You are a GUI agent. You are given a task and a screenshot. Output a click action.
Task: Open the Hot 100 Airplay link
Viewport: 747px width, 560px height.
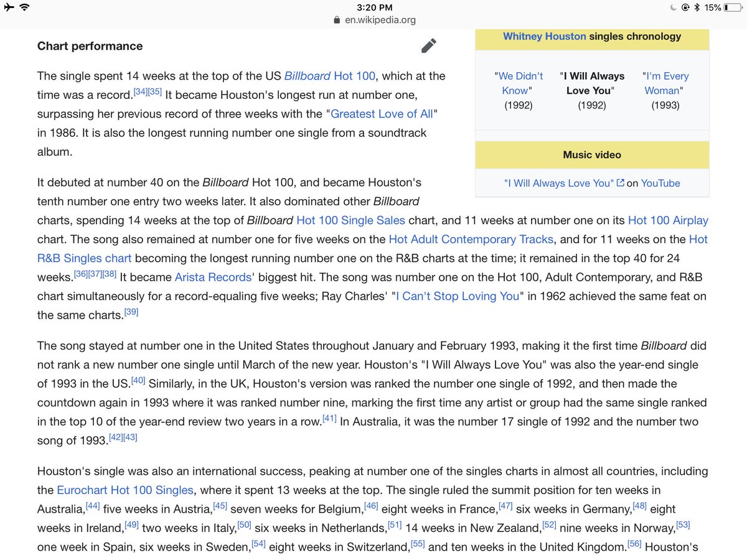668,220
